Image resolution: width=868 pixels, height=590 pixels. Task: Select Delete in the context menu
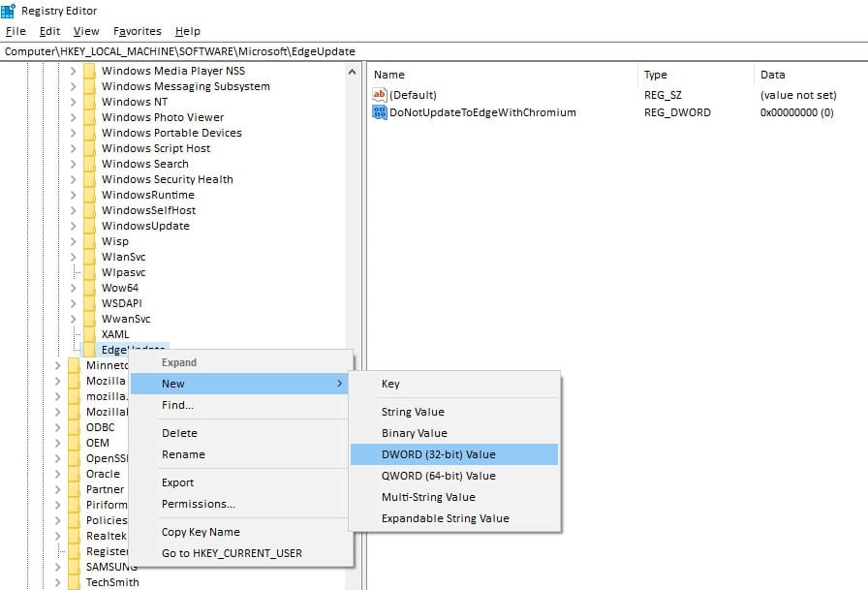point(240,433)
